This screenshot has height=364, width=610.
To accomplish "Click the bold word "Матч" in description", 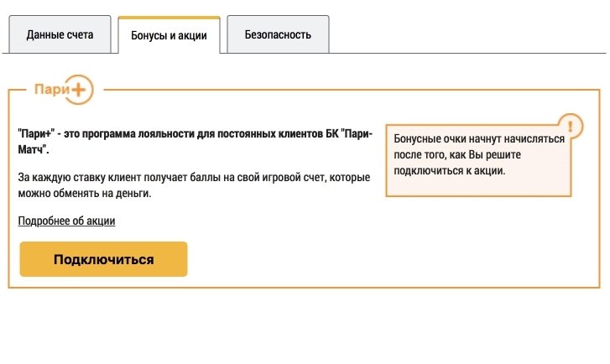I will click(33, 149).
